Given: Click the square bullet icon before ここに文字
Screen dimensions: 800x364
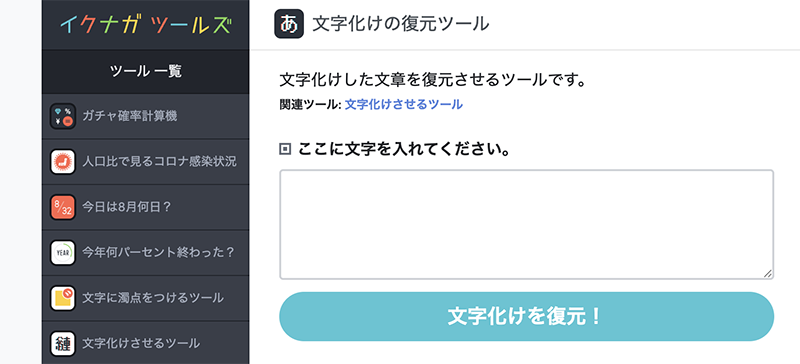Looking at the screenshot, I should [x=285, y=150].
